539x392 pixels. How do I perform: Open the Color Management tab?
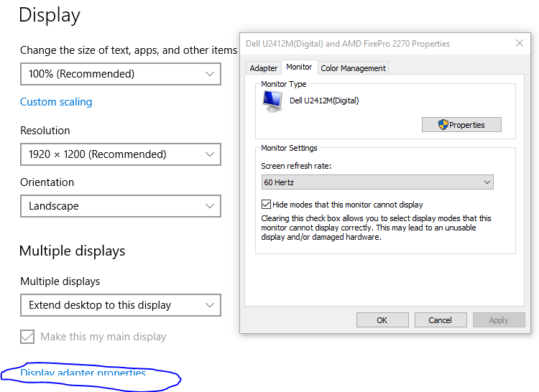point(353,68)
